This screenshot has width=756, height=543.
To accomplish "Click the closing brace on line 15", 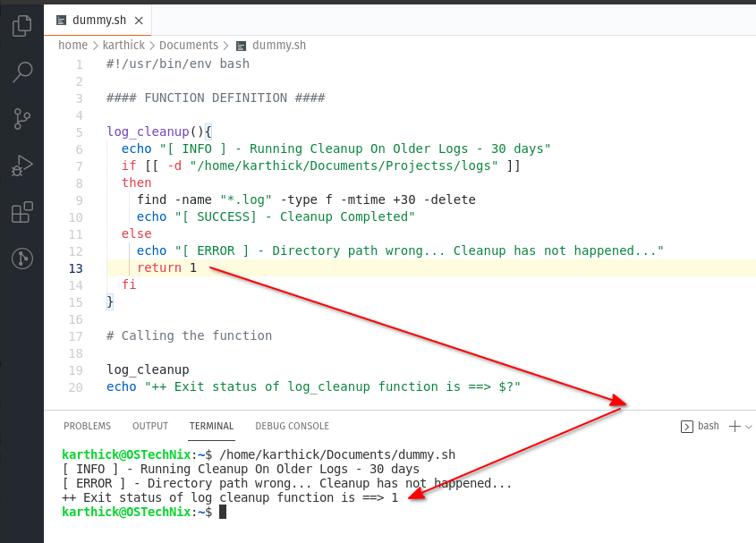I will click(110, 301).
